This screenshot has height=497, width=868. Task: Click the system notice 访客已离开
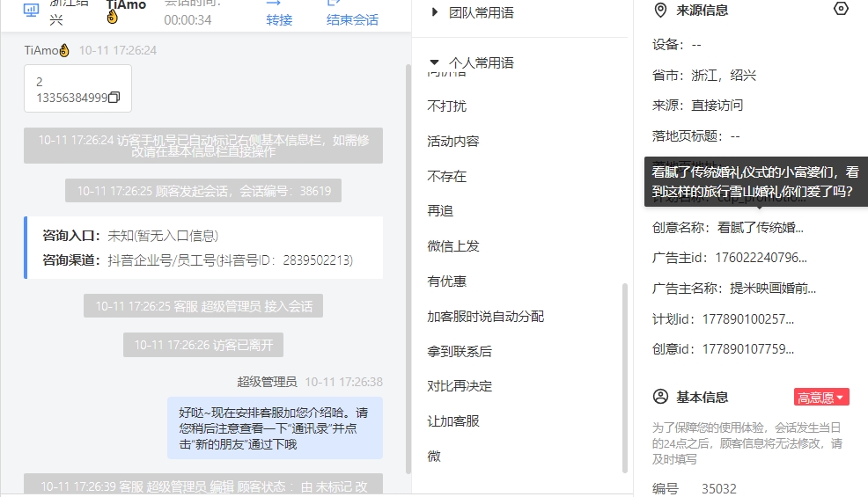(203, 345)
